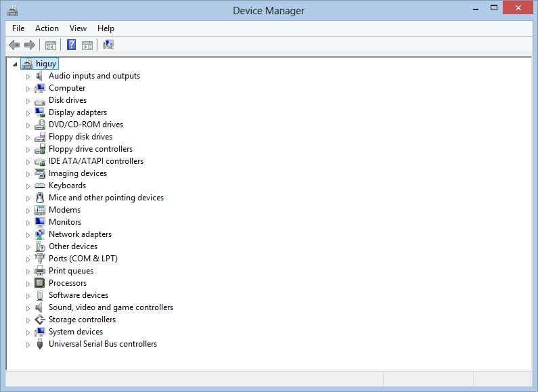Select Software devices label
538x392 pixels.
(x=79, y=295)
